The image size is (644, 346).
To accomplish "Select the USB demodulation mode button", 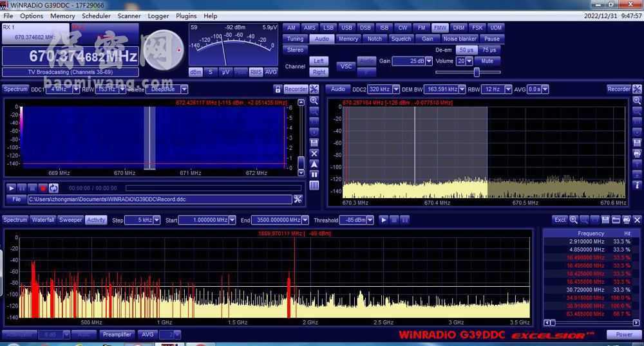I will pyautogui.click(x=346, y=28).
